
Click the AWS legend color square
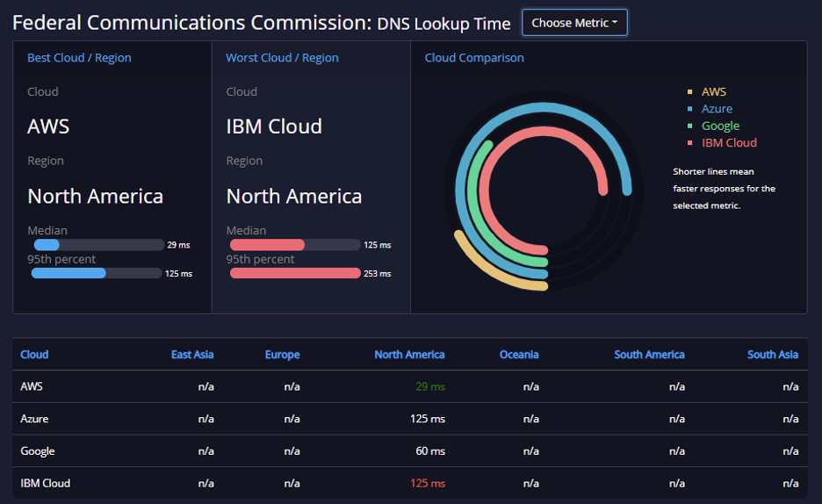[690, 91]
